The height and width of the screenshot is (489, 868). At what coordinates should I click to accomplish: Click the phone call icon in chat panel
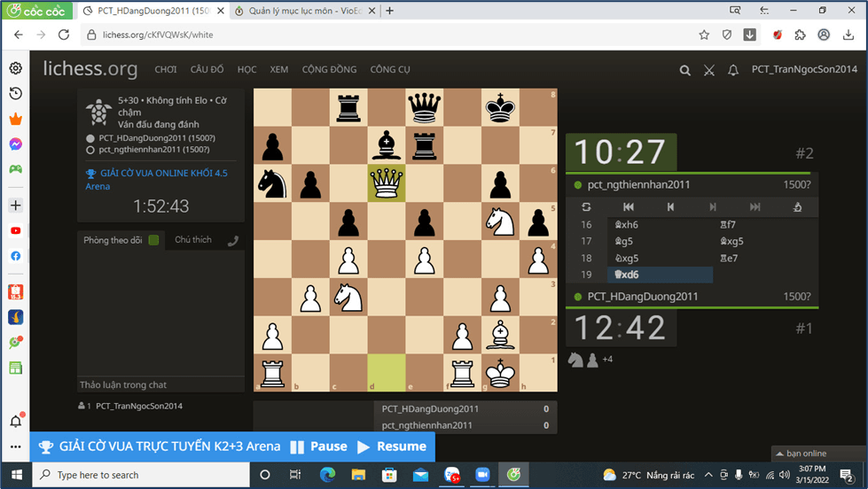pyautogui.click(x=233, y=240)
